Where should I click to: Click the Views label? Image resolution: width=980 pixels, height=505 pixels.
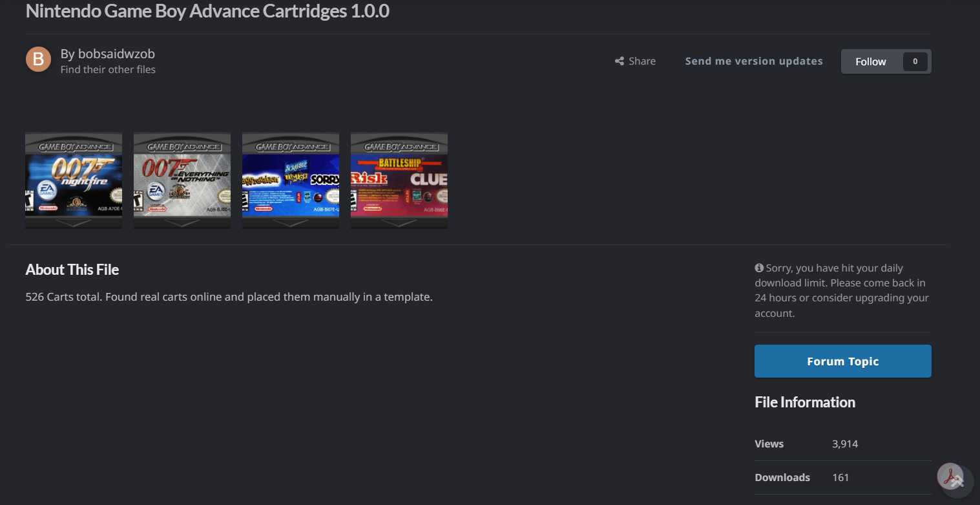coord(769,444)
